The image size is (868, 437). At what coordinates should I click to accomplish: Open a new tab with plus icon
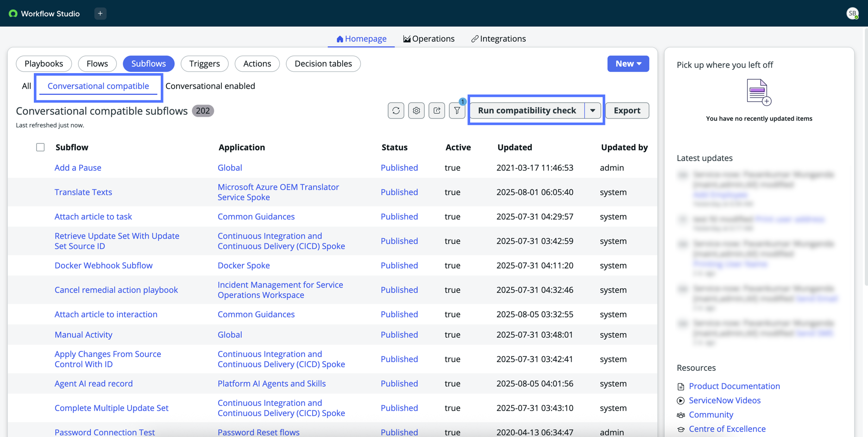(100, 13)
